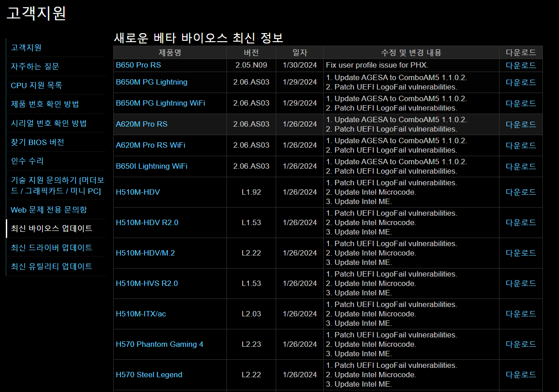Screen dimensions: 559x392
Task: Open A620M Pro RS WiFi link
Action: click(150, 145)
